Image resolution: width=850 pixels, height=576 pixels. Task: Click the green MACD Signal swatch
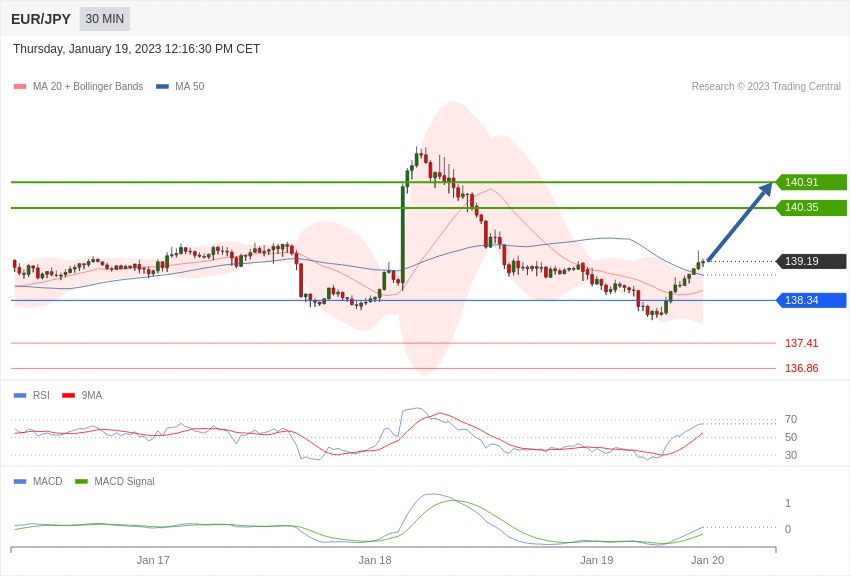(81, 481)
